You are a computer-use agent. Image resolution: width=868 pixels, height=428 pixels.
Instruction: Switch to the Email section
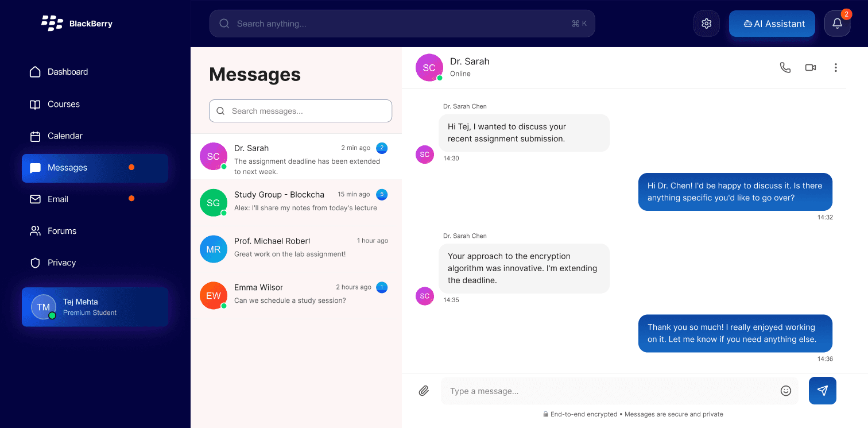pos(57,199)
